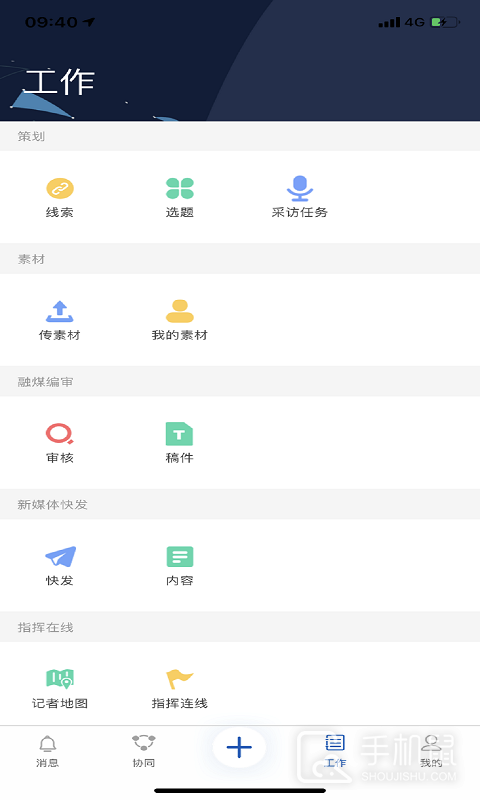
Task: Open 记者地图 map icon
Action: coord(60,679)
